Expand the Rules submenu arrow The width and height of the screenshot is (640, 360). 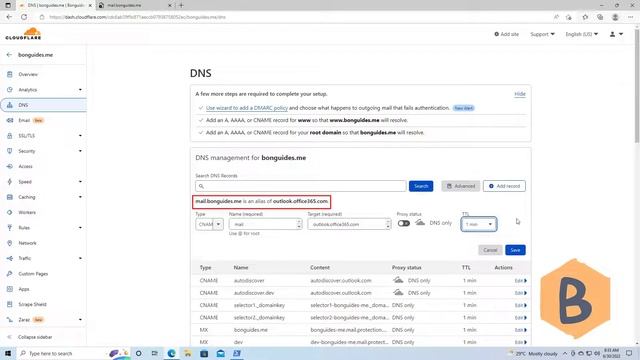pos(80,228)
